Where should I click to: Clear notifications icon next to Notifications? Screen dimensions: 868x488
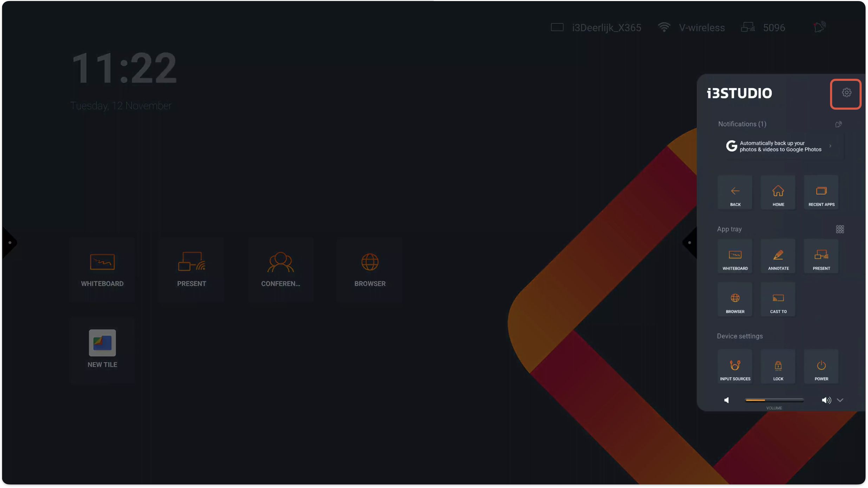[838, 124]
